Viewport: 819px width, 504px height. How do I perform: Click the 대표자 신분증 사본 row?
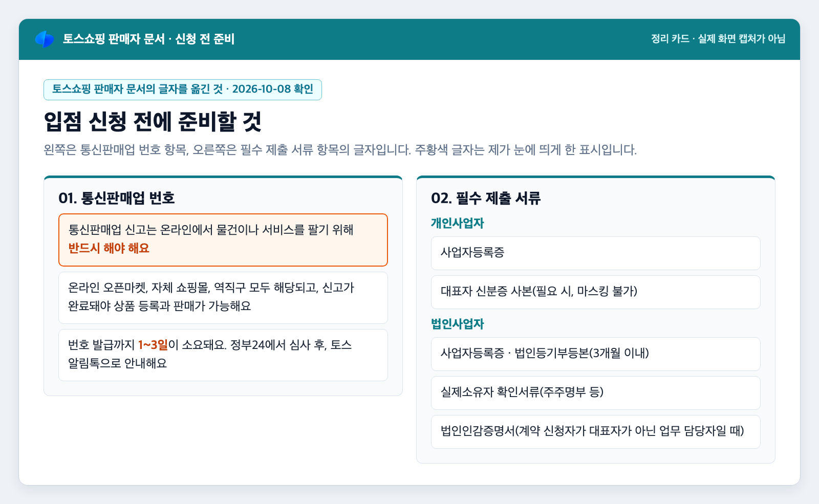596,292
